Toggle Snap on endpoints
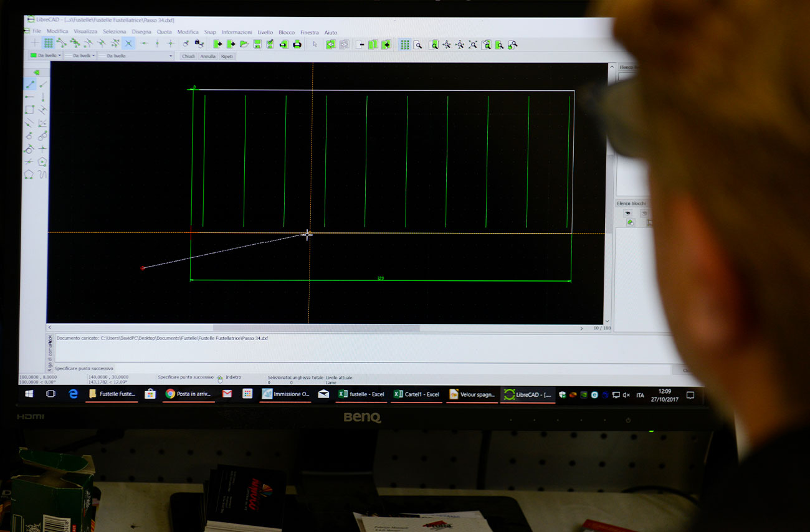The width and height of the screenshot is (810, 532). coord(62,43)
